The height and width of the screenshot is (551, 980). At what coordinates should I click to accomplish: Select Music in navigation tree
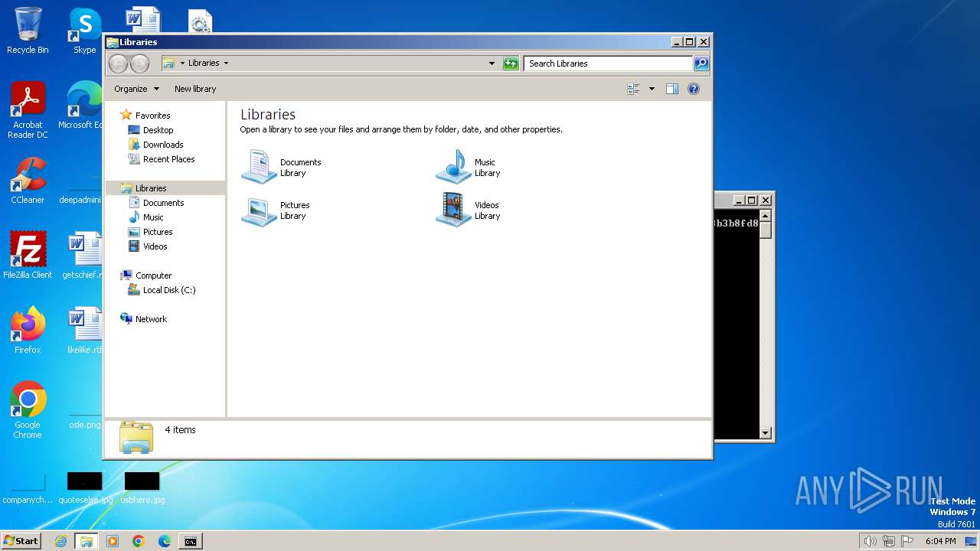point(153,217)
